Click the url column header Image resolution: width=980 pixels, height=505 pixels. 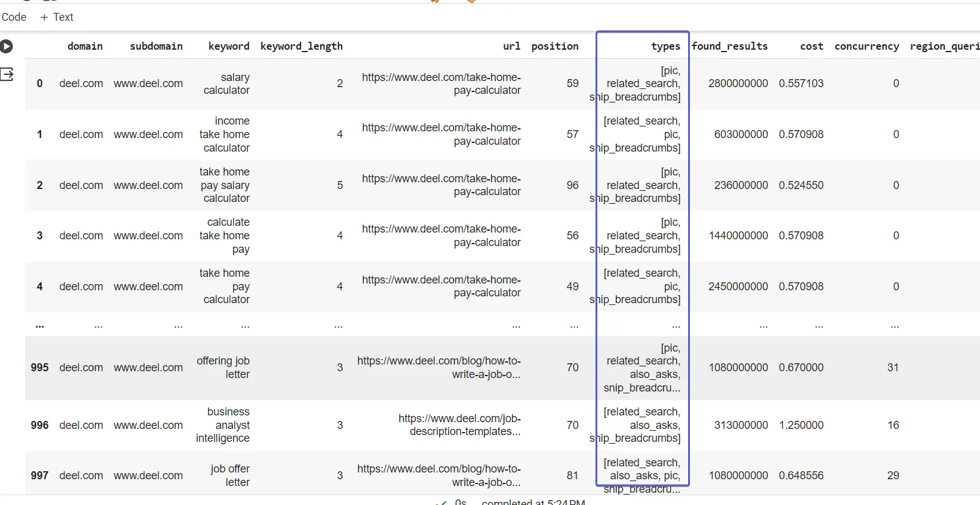(x=511, y=46)
